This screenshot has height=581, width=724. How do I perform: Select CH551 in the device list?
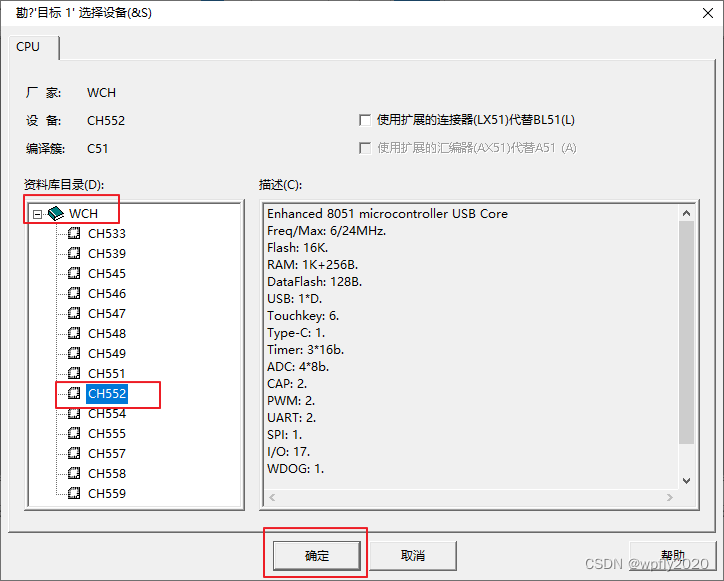(107, 373)
